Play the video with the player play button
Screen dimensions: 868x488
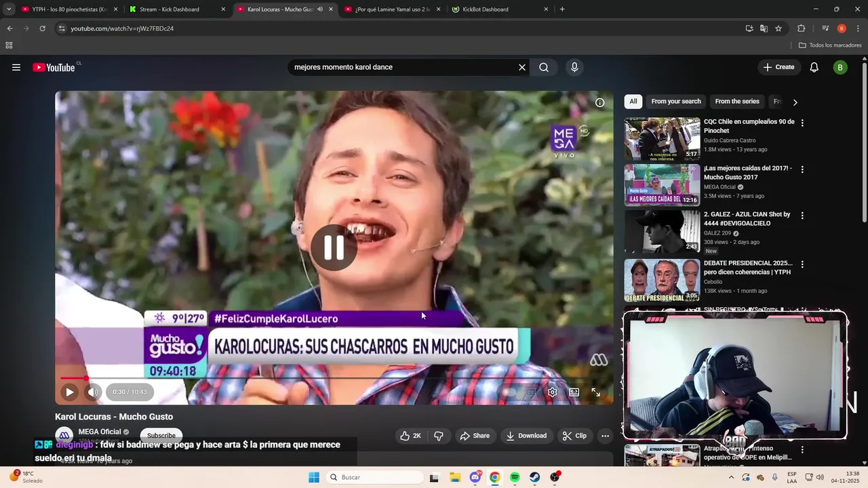point(69,392)
